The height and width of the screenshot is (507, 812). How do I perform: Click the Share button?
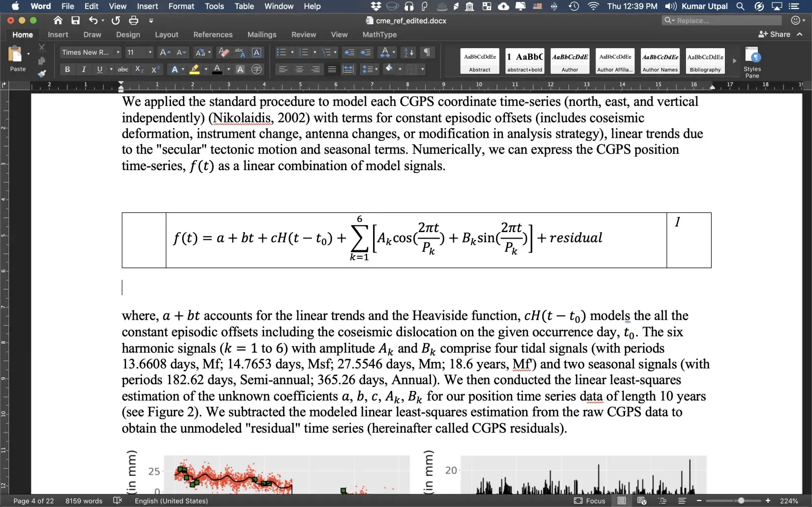[x=774, y=34]
